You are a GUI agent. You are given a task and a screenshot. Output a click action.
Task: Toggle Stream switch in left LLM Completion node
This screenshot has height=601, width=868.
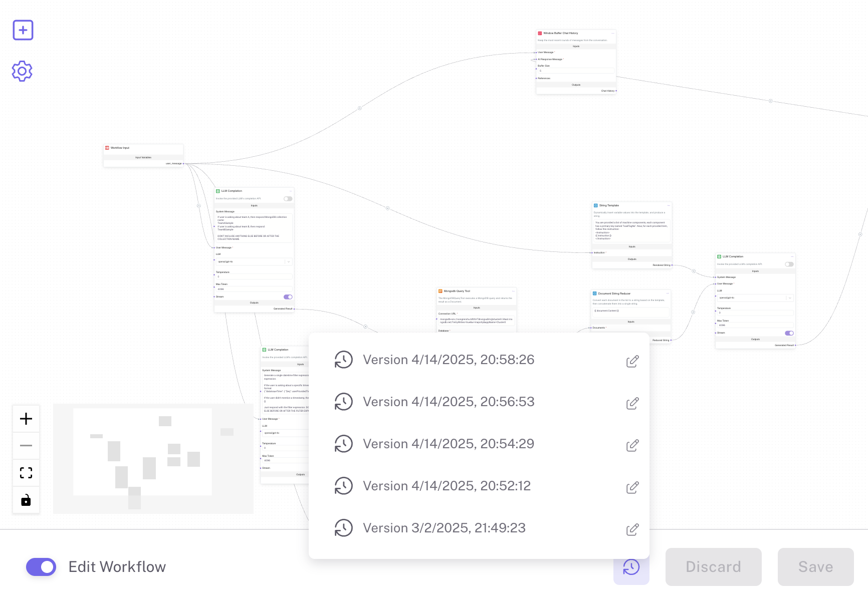[288, 297]
